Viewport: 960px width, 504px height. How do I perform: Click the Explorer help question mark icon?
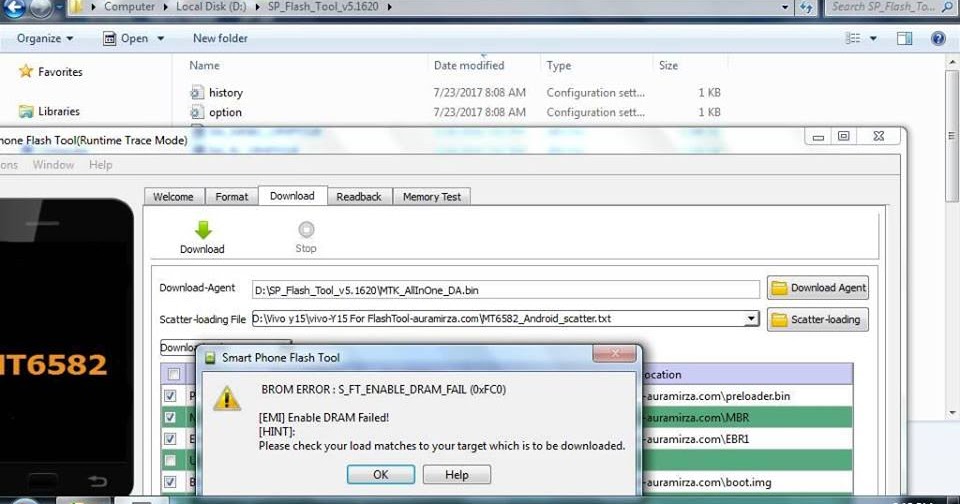(938, 39)
